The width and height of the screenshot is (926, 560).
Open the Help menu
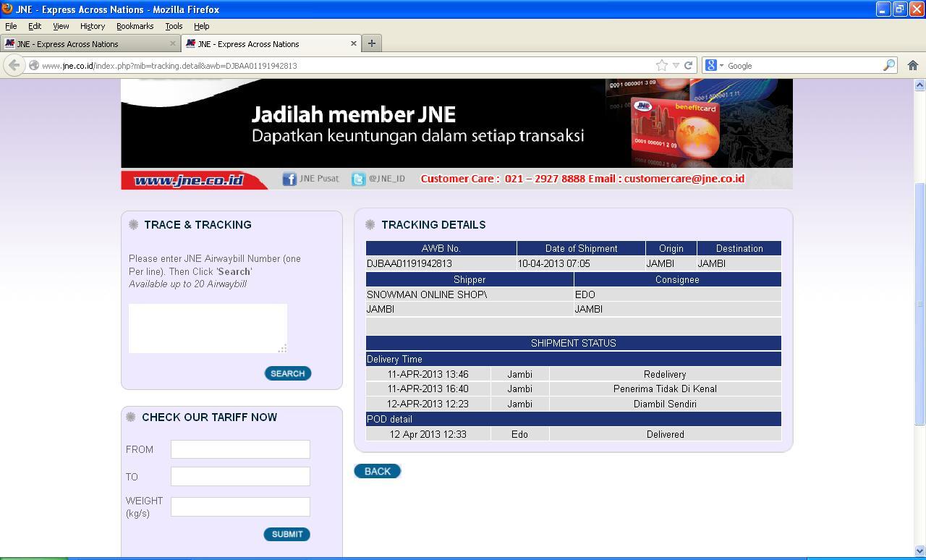pos(201,26)
